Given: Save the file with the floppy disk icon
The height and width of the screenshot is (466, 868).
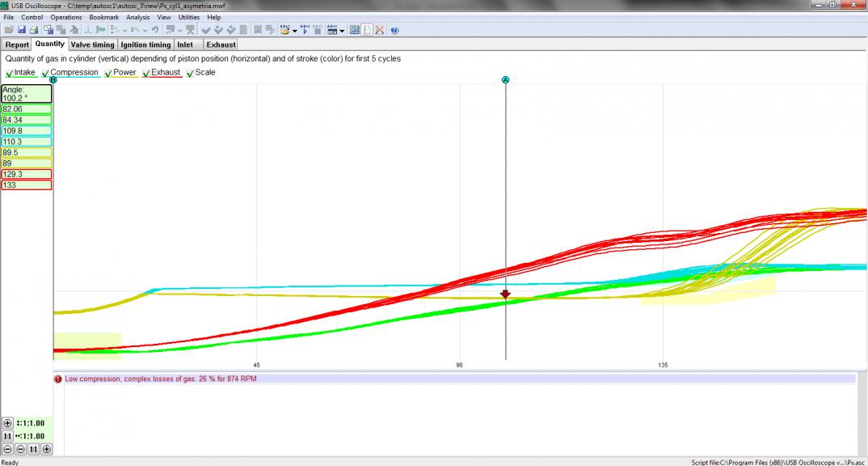Looking at the screenshot, I should pyautogui.click(x=22, y=30).
